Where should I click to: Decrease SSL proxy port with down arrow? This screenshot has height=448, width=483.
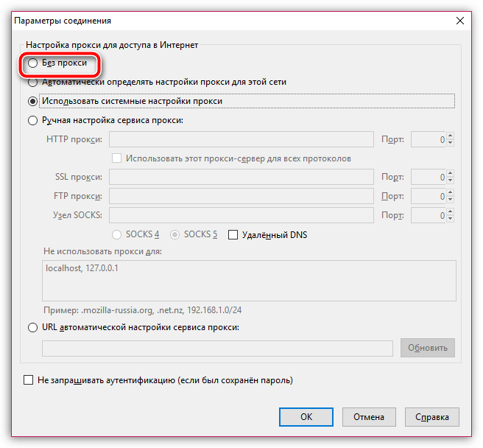click(x=451, y=181)
